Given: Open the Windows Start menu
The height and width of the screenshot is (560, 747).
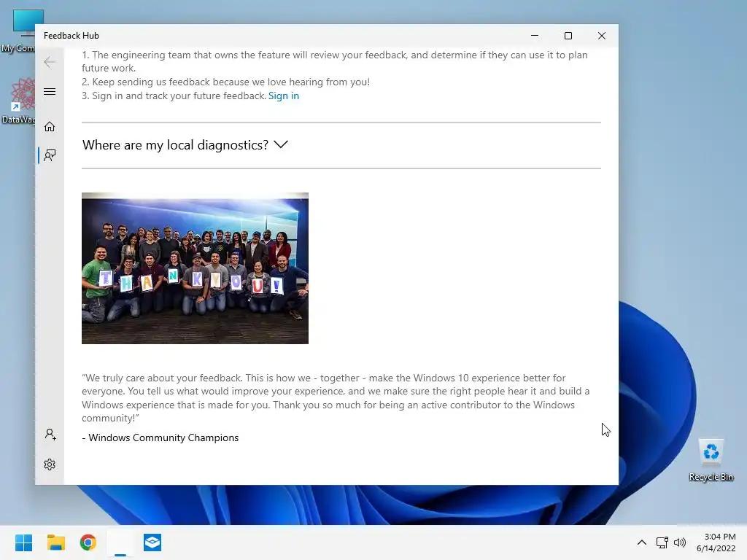Looking at the screenshot, I should [23, 542].
